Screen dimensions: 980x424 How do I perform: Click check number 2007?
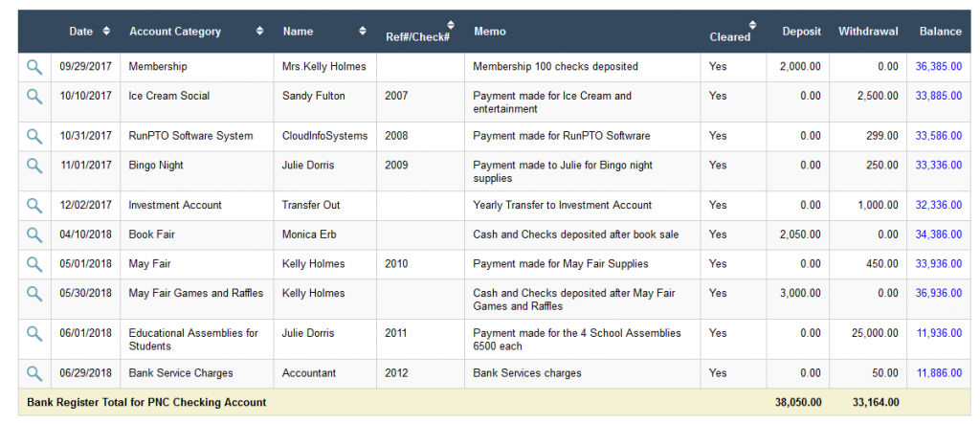tap(396, 96)
